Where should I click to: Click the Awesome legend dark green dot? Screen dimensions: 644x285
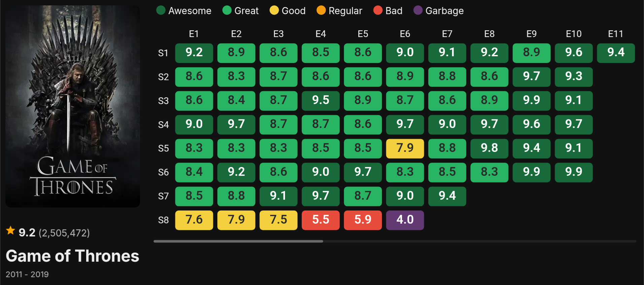[161, 10]
